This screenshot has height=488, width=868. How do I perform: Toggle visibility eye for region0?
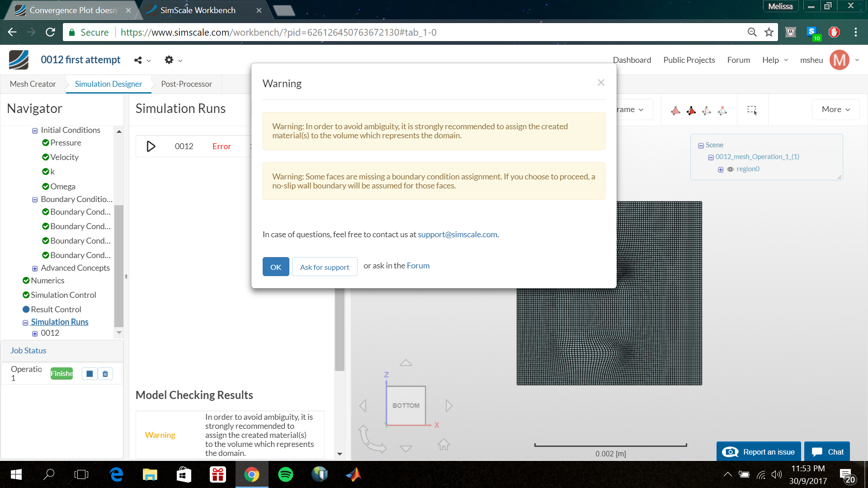point(730,169)
